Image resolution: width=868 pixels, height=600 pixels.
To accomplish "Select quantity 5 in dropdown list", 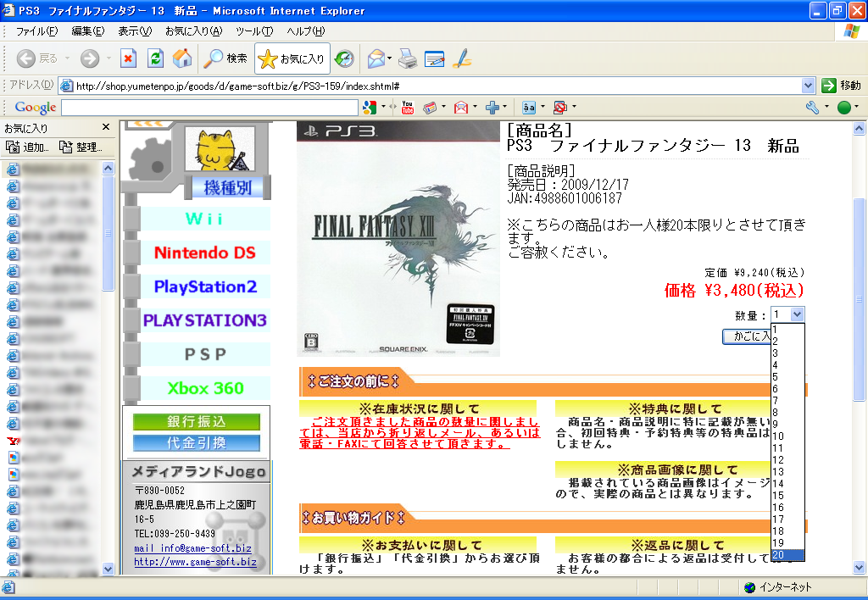I will (787, 377).
